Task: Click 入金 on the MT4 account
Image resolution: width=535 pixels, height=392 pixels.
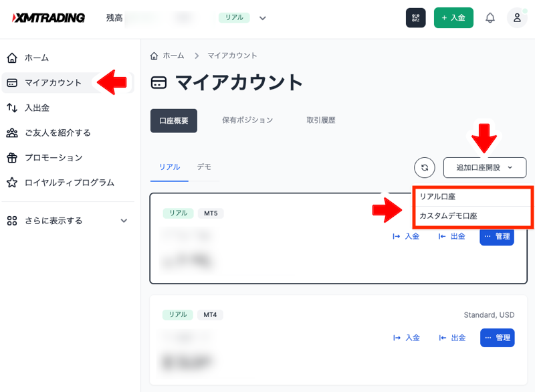Action: tap(406, 338)
